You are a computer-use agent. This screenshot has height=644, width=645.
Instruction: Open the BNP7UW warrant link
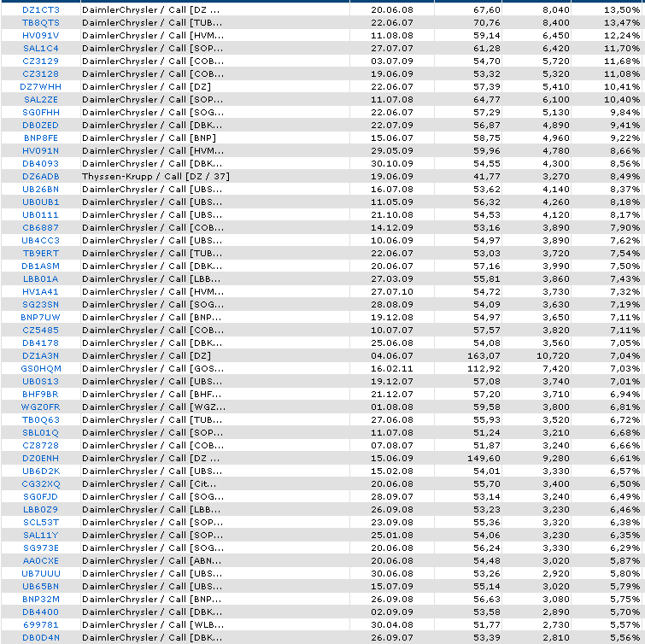[x=41, y=317]
